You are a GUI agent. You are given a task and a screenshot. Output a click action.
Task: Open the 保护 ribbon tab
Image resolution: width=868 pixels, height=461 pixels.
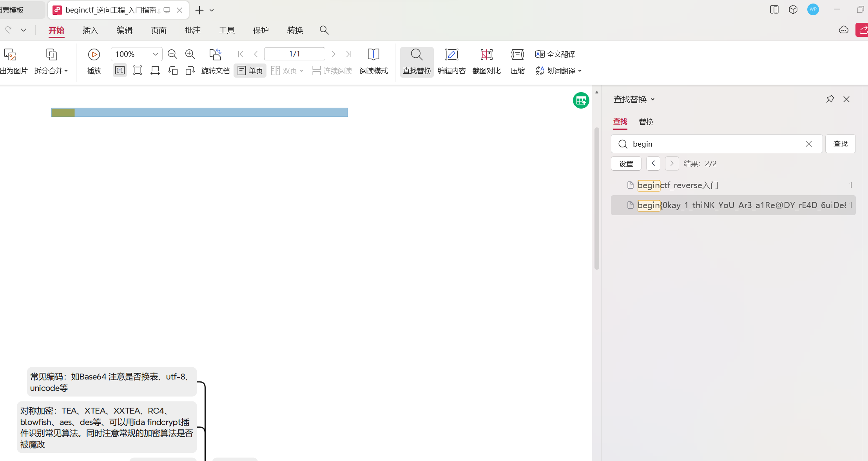click(261, 30)
